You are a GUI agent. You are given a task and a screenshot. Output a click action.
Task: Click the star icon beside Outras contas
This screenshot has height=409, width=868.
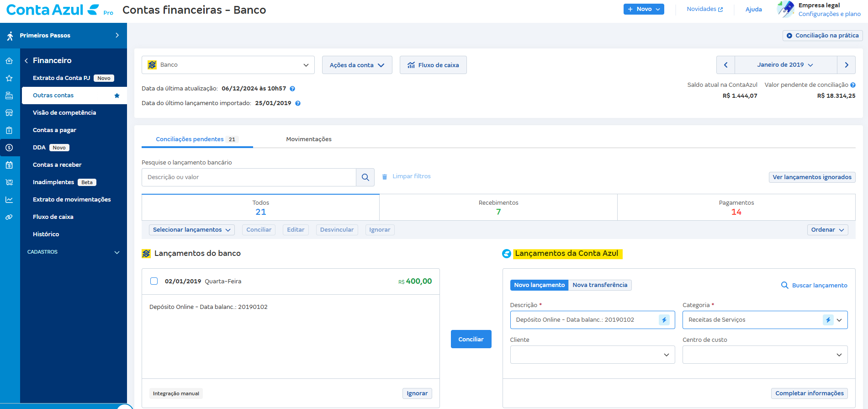coord(117,96)
